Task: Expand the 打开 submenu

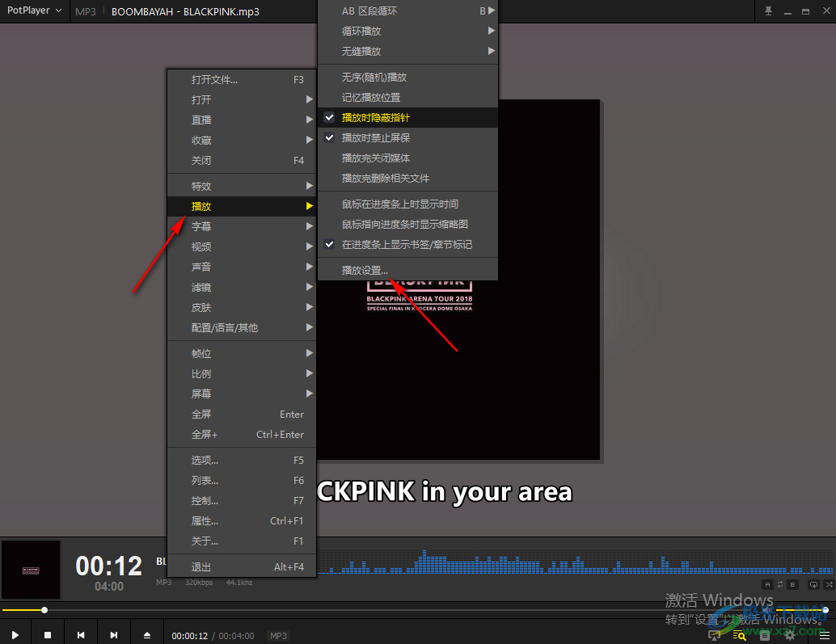Action: click(242, 99)
